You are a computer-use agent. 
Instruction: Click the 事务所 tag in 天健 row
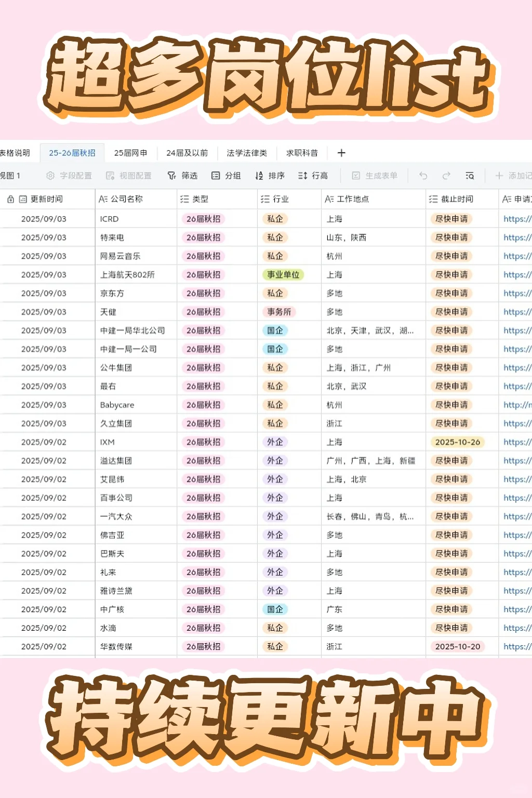[279, 312]
